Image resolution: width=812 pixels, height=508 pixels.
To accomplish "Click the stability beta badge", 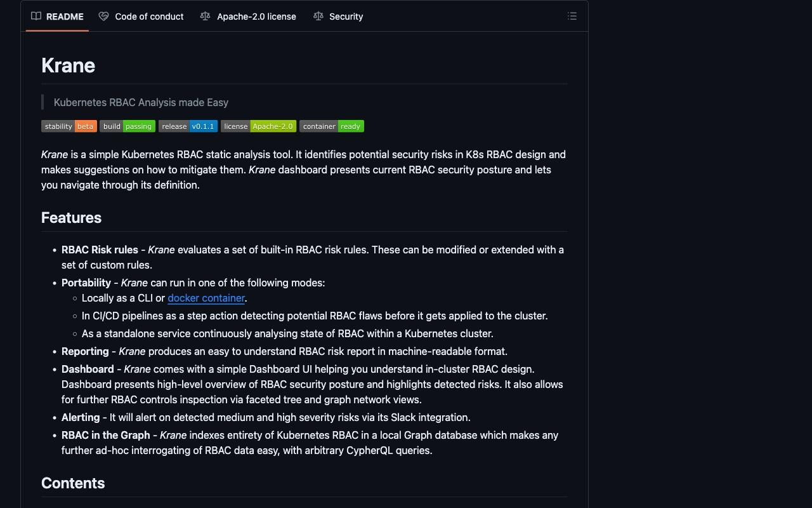I will tap(69, 126).
